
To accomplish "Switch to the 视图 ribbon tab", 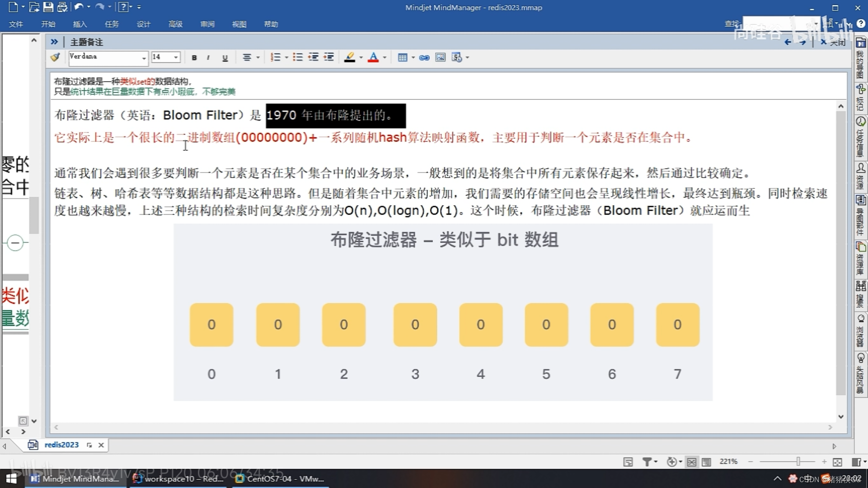I will pyautogui.click(x=239, y=24).
